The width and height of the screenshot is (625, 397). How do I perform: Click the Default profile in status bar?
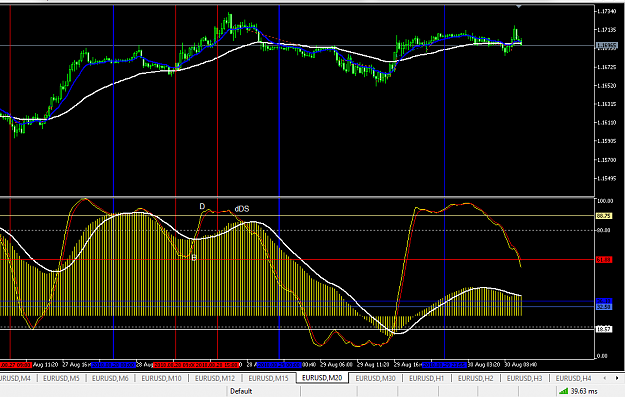pos(241,391)
